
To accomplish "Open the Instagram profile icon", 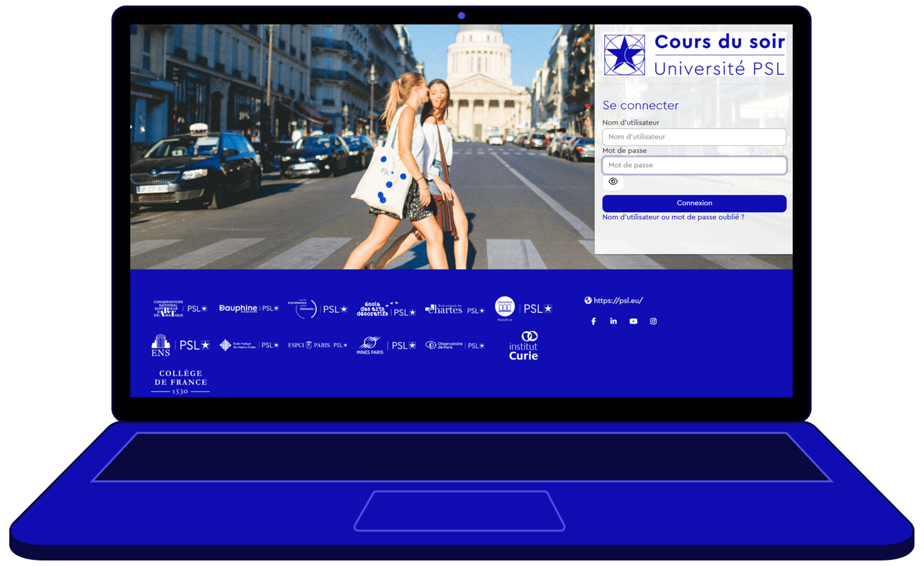I will tap(653, 321).
